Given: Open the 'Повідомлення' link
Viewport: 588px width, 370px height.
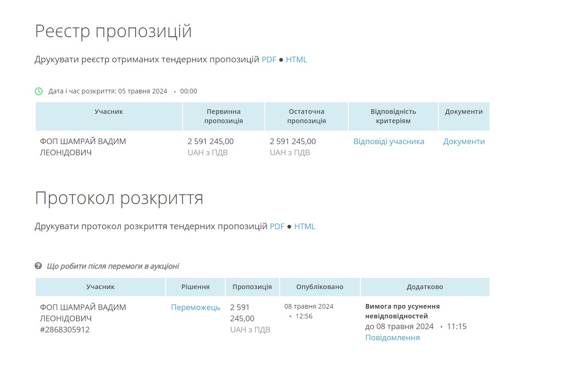Looking at the screenshot, I should 392,337.
